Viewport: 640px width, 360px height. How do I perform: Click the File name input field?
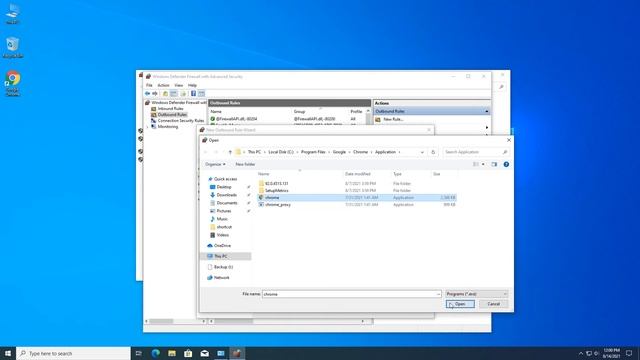coord(349,294)
